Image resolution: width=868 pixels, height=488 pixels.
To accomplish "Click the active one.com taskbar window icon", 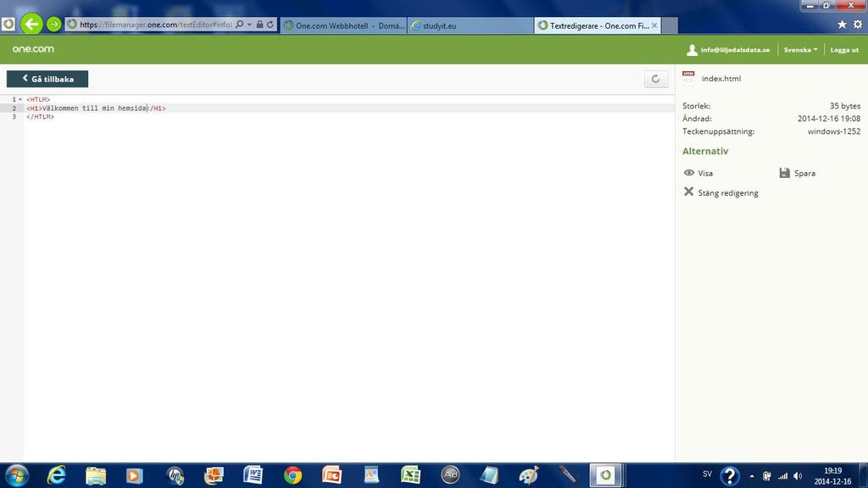I will [x=605, y=475].
